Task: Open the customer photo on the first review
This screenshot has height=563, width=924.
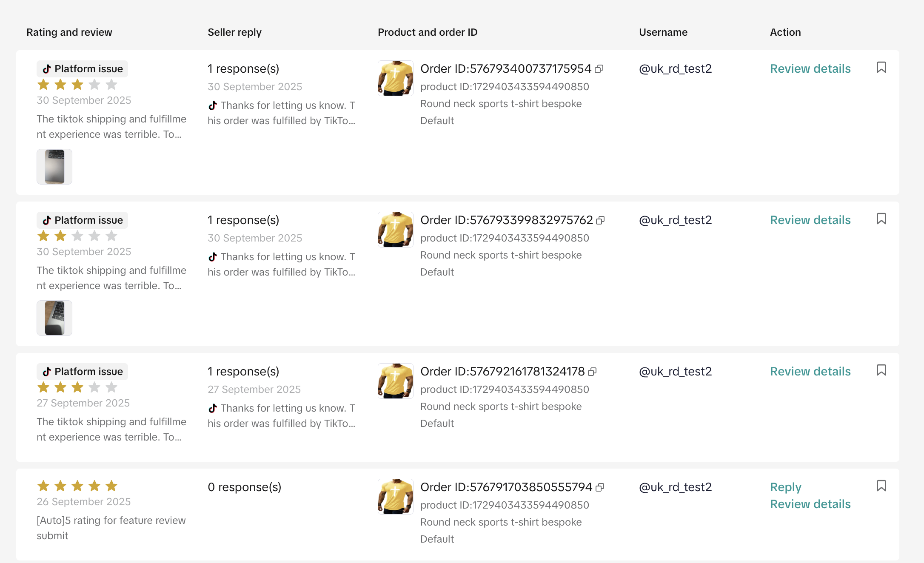Action: [x=54, y=167]
